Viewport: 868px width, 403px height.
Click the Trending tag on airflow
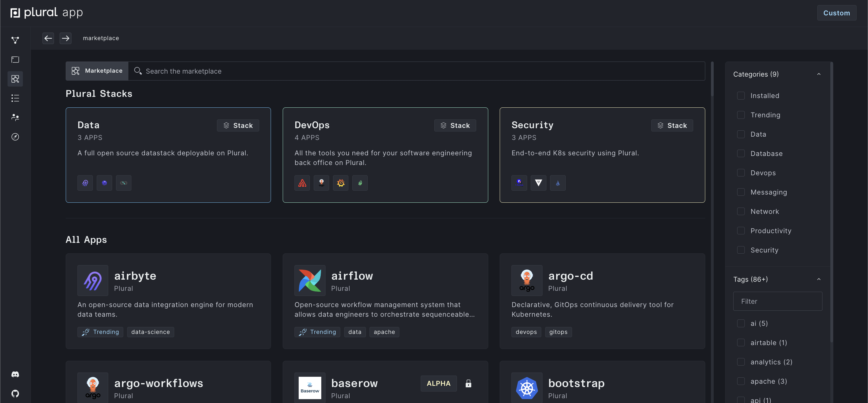coord(317,332)
